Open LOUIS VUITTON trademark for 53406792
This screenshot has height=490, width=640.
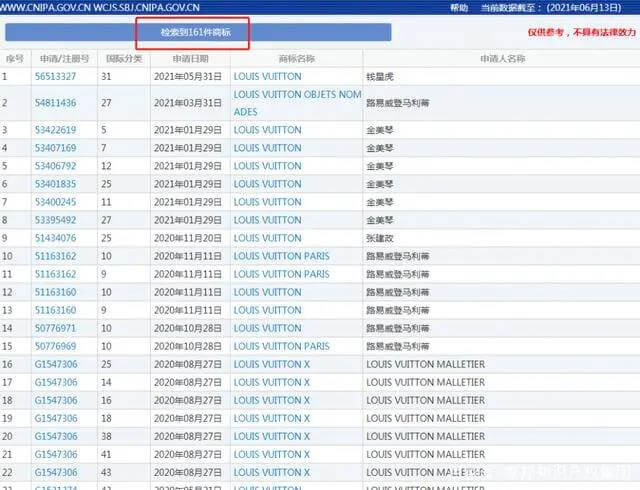pos(268,166)
